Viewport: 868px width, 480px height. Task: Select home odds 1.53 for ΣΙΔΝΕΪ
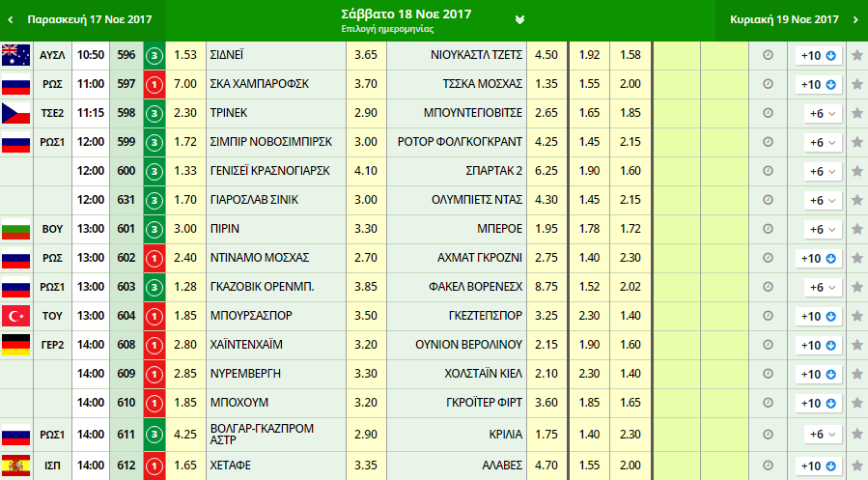click(184, 56)
